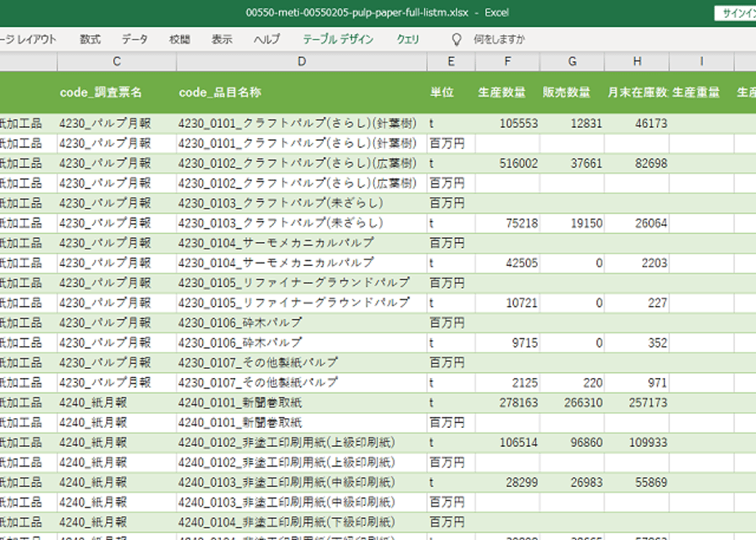The height and width of the screenshot is (540, 756).
Task: Click the 生産数量 header cell
Action: 502,92
